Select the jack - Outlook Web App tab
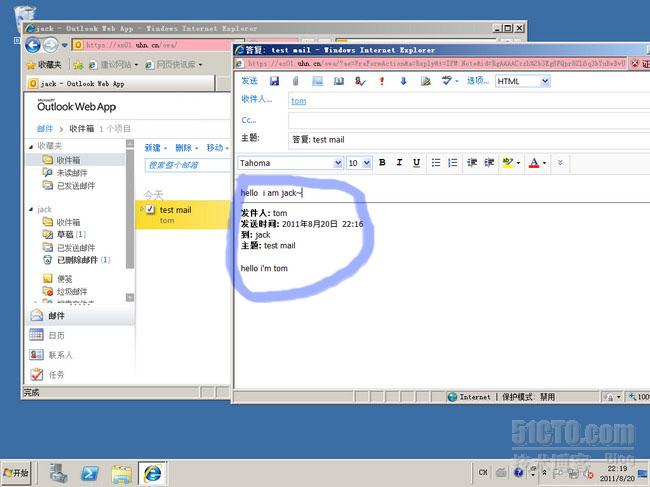The width and height of the screenshot is (650, 487). tap(121, 84)
